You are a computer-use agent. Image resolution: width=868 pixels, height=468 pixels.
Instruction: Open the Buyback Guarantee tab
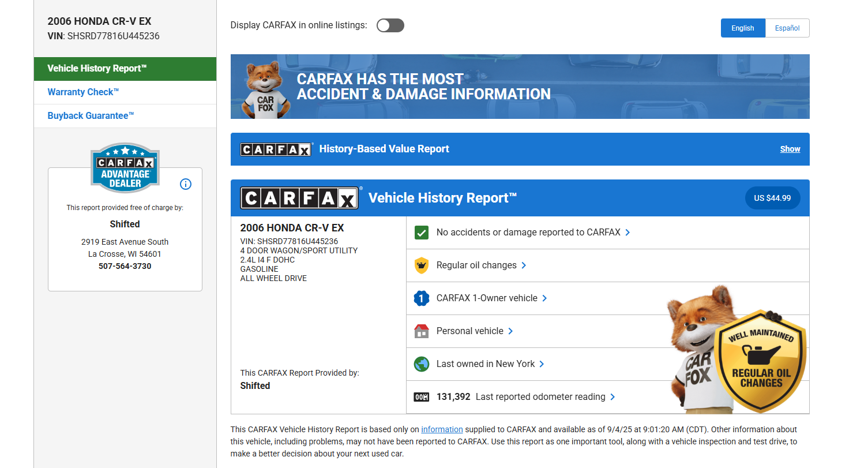click(x=91, y=116)
